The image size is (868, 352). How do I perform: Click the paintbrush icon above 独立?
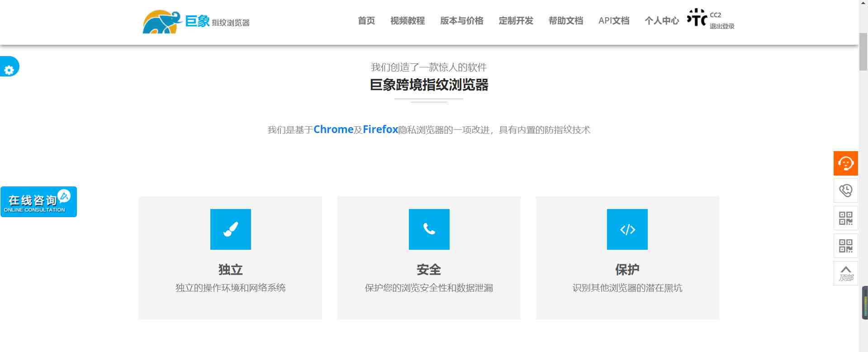pos(231,229)
